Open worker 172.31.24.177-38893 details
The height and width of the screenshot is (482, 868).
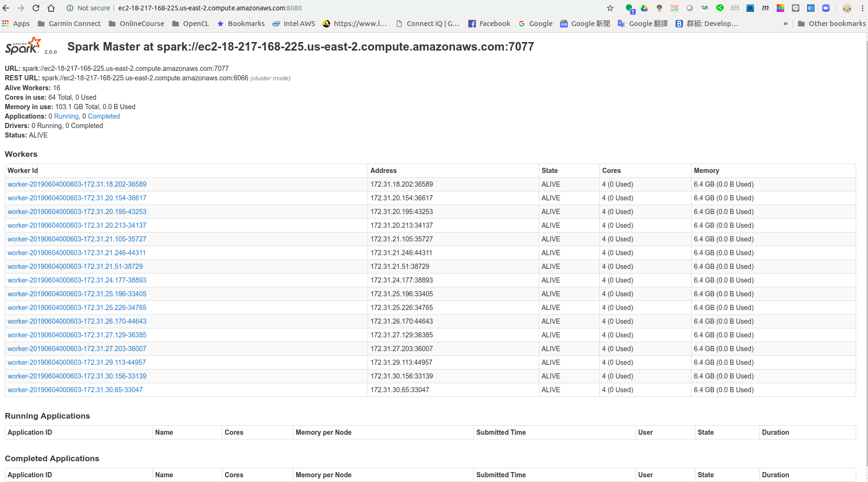[x=77, y=280]
